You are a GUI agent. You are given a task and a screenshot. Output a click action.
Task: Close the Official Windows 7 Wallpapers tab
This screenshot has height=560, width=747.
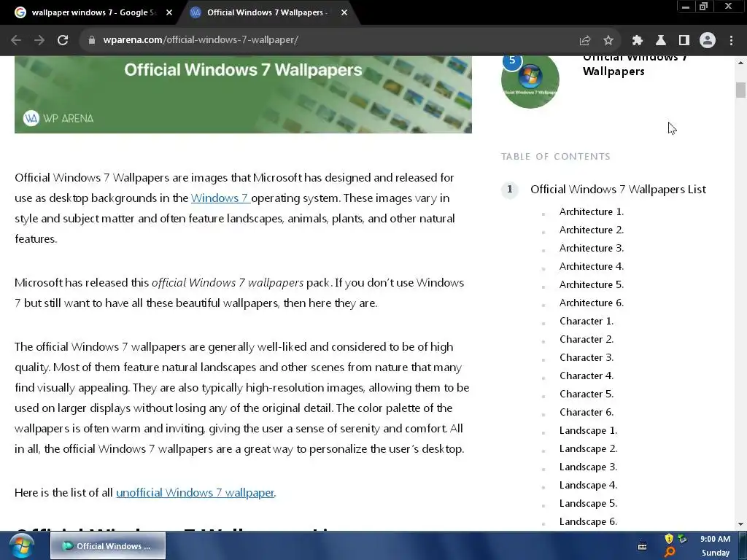coord(344,13)
